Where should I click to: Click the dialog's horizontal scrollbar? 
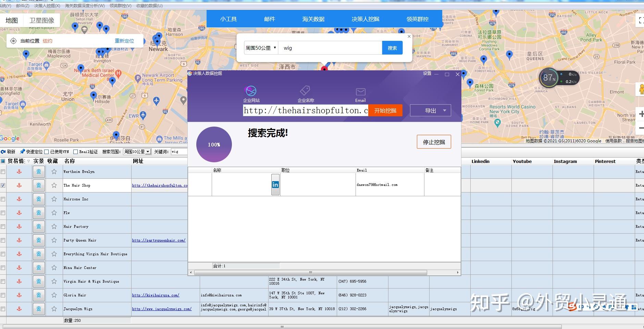click(x=311, y=272)
